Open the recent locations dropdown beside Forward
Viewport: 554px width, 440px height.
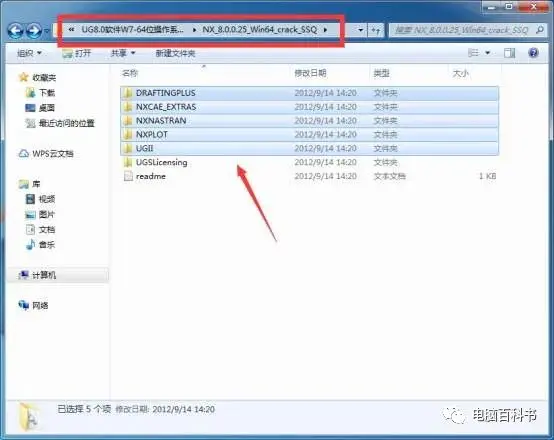(46, 31)
